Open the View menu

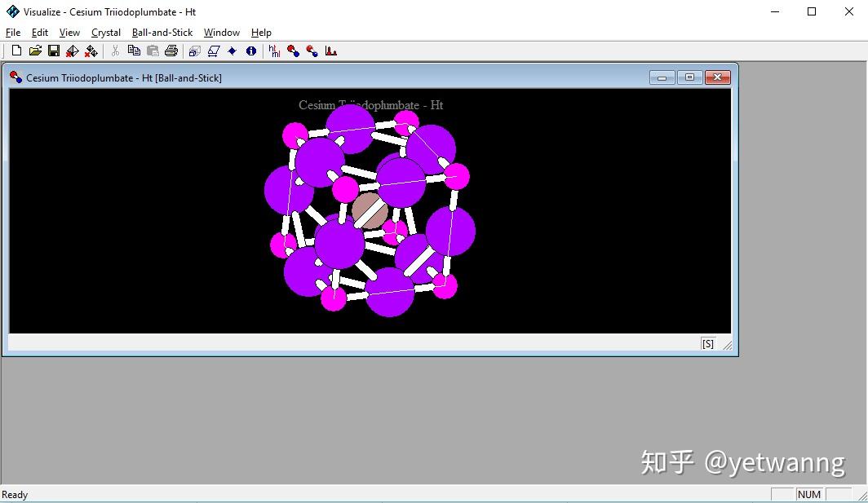point(69,33)
